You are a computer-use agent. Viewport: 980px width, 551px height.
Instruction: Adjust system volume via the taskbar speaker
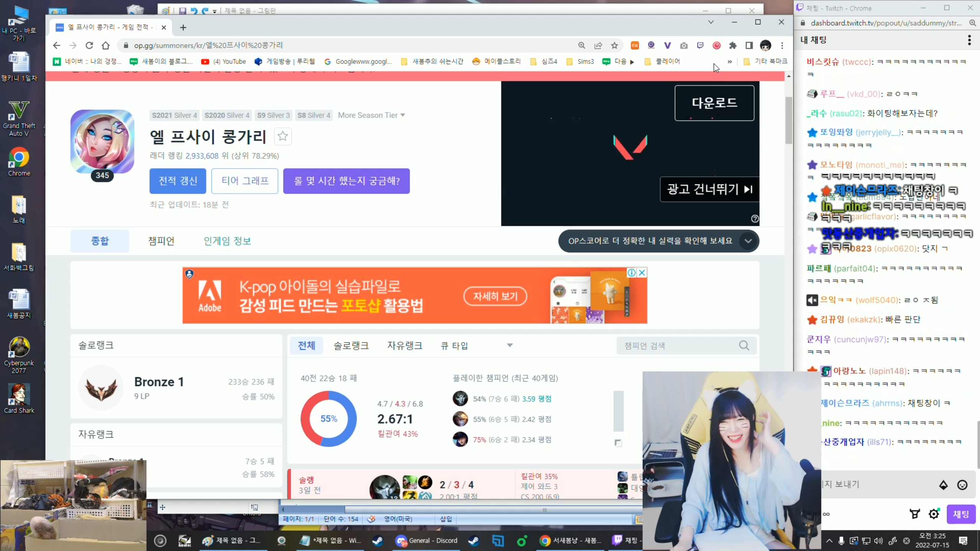click(878, 541)
